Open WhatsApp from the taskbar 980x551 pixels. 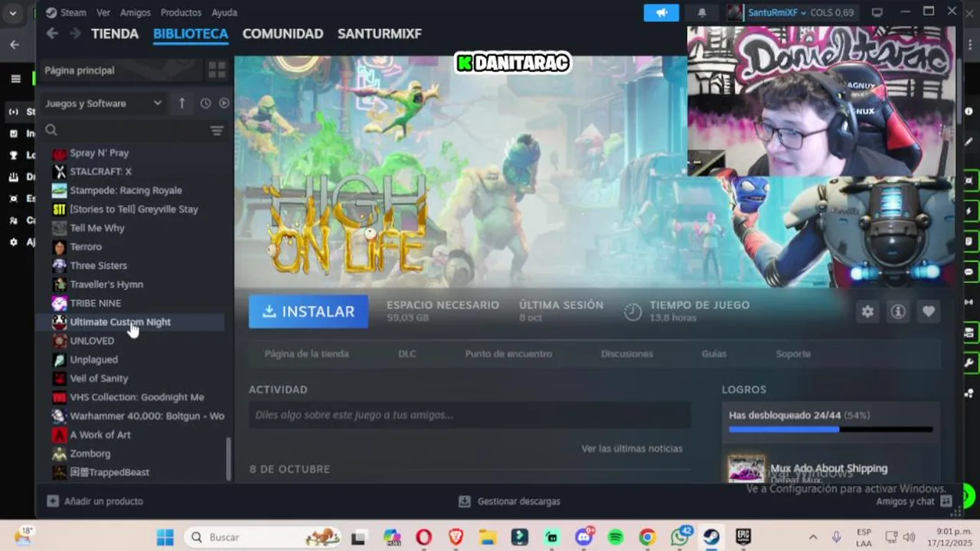pyautogui.click(x=679, y=537)
